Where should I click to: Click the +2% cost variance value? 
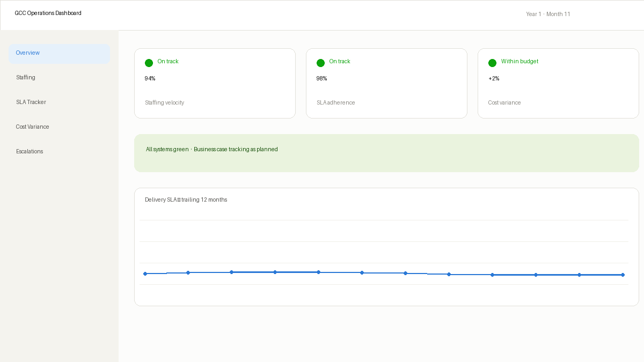click(494, 79)
